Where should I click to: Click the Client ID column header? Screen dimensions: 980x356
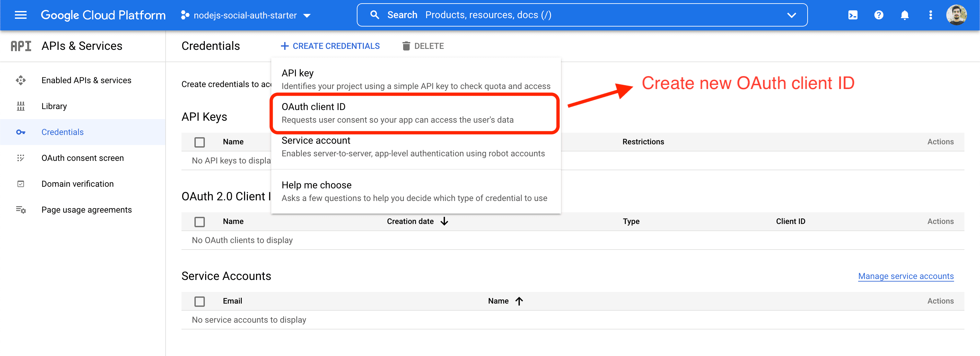coord(790,221)
